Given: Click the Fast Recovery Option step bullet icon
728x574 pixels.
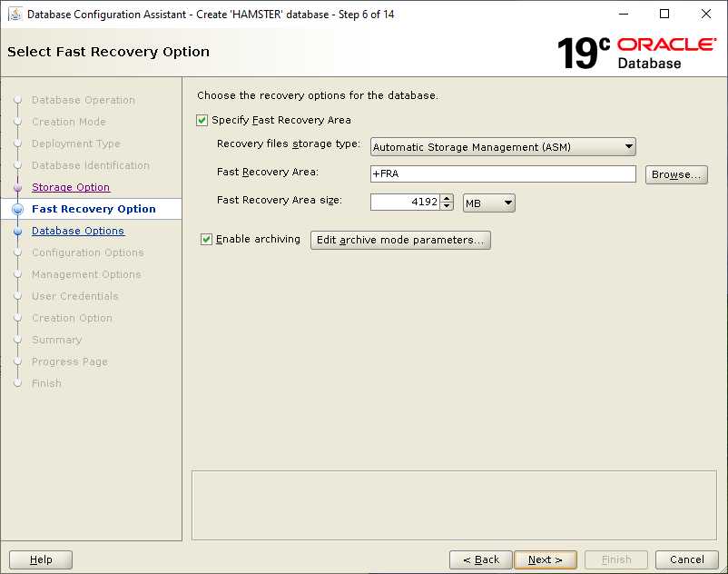Looking at the screenshot, I should click(17, 210).
